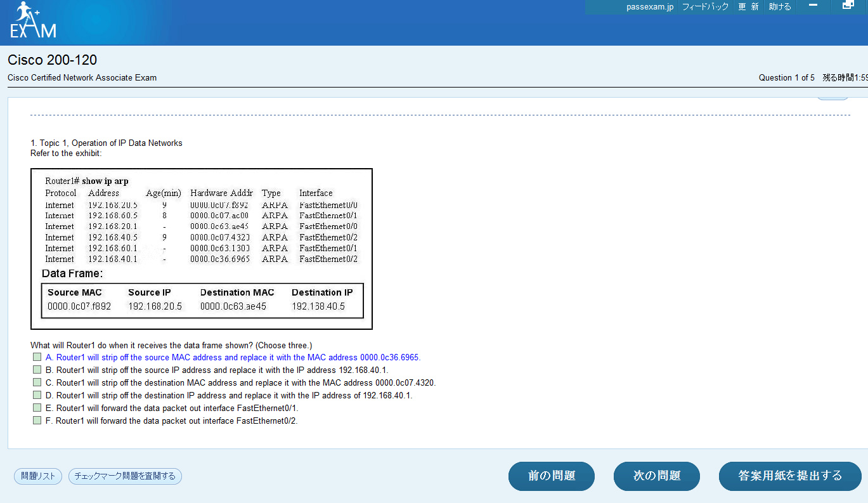Toggle answer option F checkbox
Image resolution: width=868 pixels, height=503 pixels.
(x=37, y=421)
